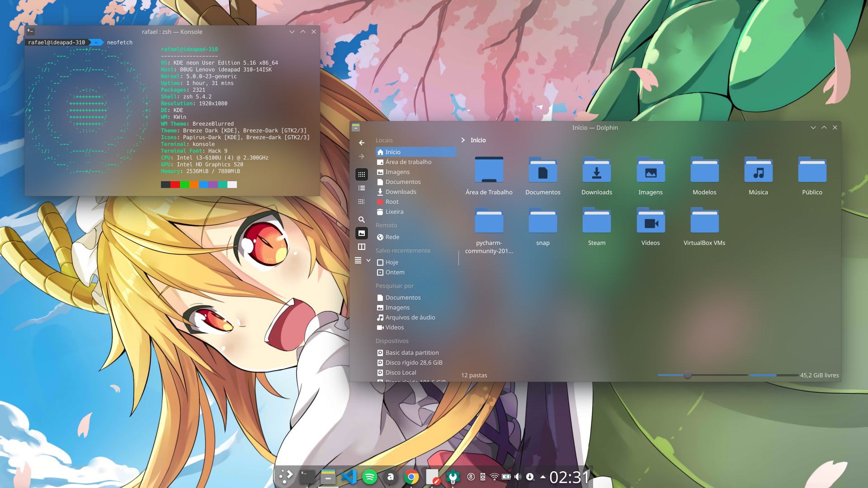The image size is (868, 488).
Task: Open the Downloads folder icon in the main view
Action: [596, 172]
